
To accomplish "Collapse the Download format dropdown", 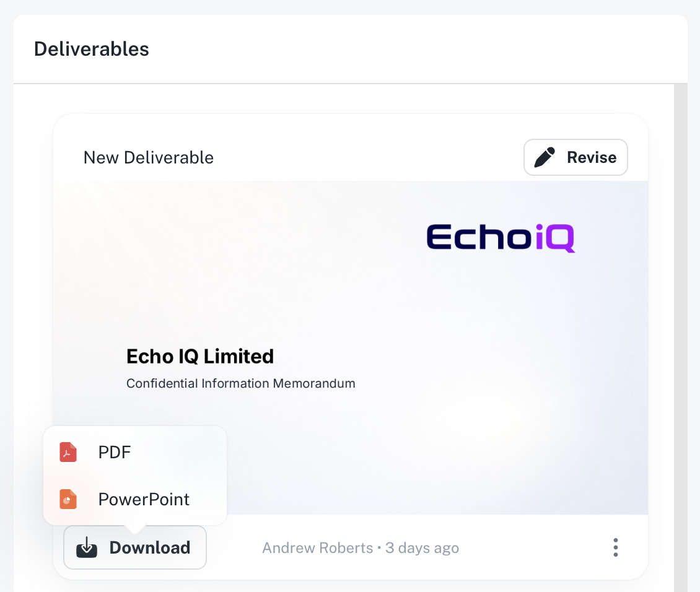I will [135, 547].
